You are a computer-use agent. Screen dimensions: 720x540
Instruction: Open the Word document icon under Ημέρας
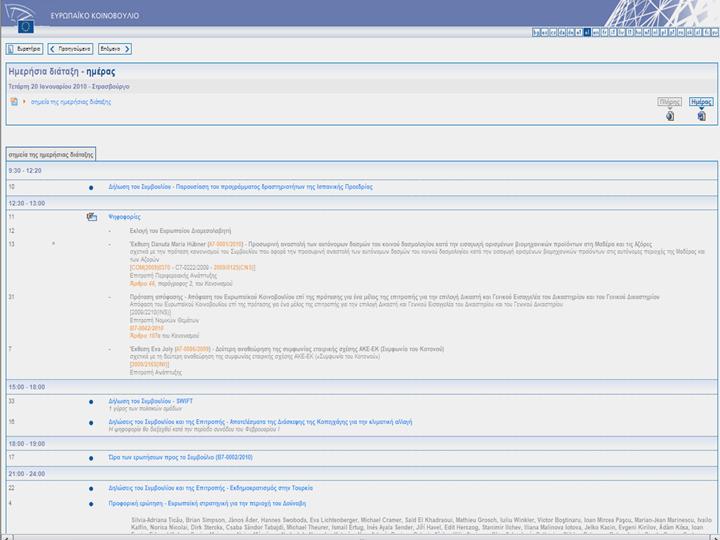coord(702,116)
